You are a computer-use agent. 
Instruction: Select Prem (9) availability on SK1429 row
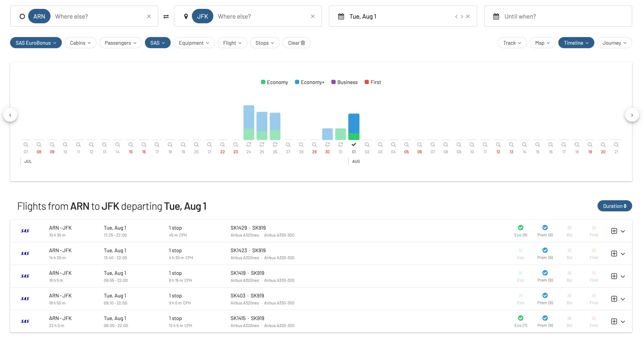pos(545,231)
